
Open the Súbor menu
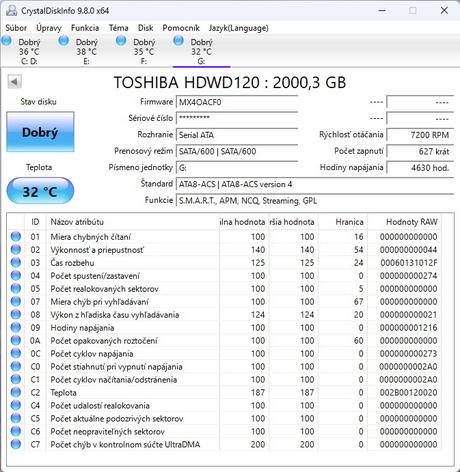16,28
